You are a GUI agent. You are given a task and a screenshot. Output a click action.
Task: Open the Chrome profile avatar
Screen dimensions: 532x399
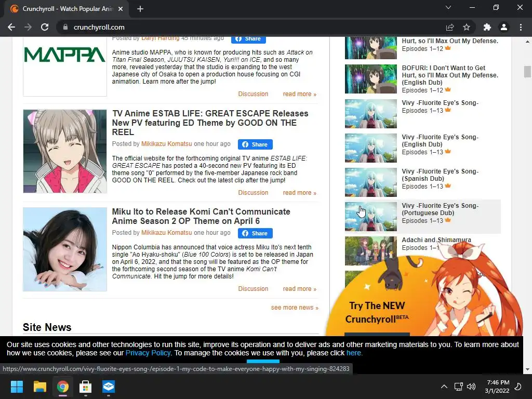pos(504,27)
